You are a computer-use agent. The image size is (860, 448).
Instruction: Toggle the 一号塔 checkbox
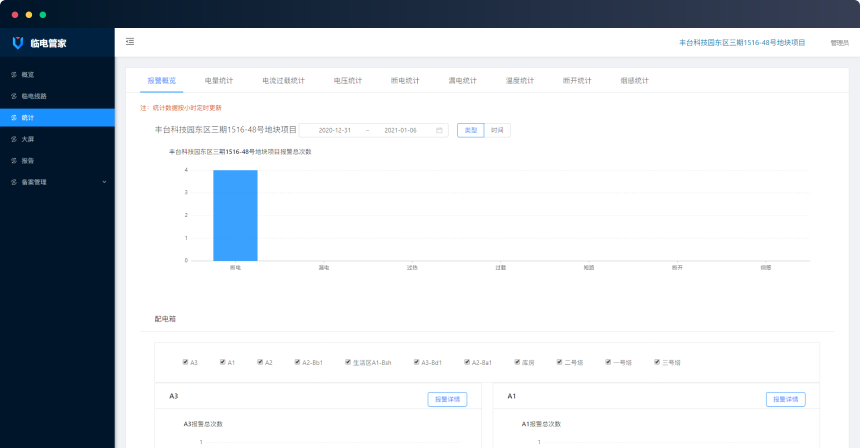pos(608,362)
